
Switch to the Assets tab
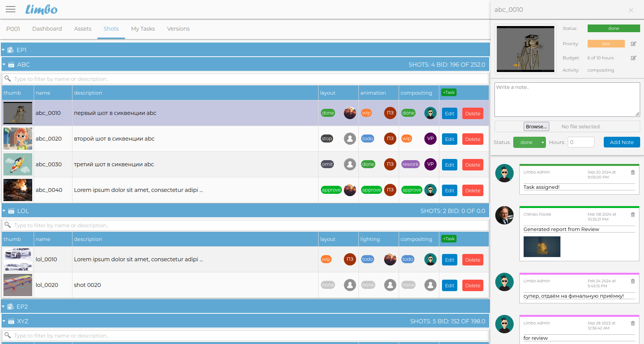82,29
